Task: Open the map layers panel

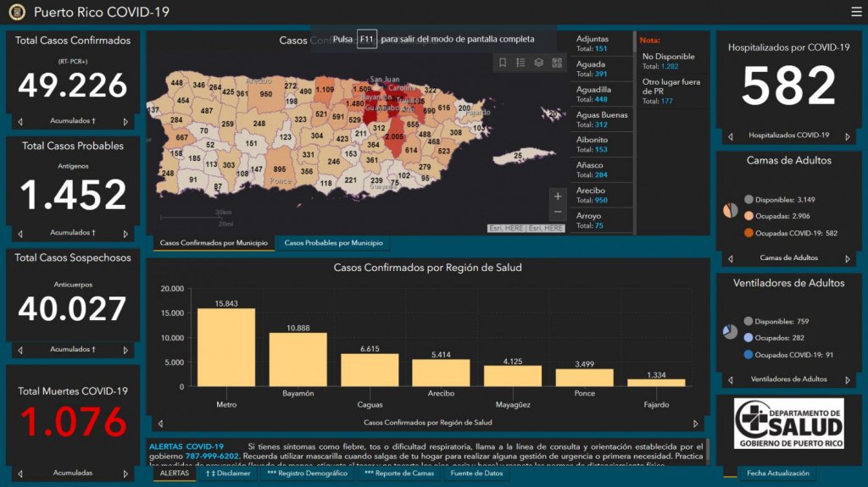Action: 538,63
